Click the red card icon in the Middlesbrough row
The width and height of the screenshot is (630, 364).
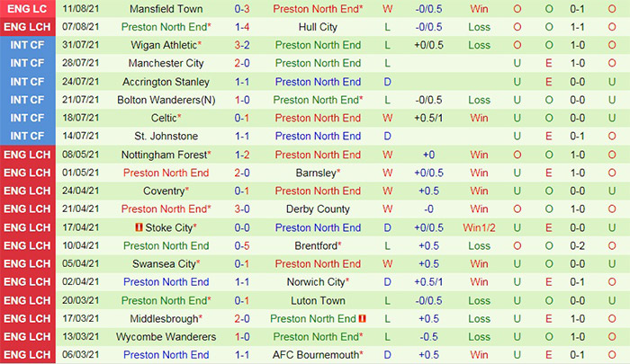coord(362,318)
